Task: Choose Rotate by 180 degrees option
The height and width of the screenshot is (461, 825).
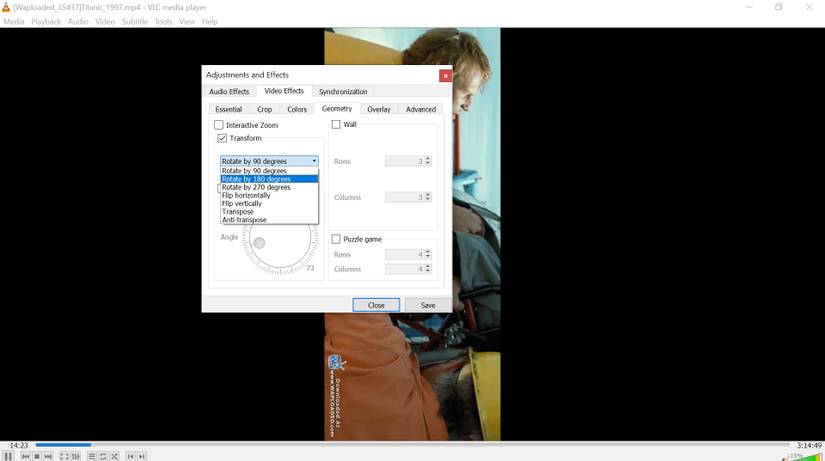Action: pyautogui.click(x=269, y=179)
